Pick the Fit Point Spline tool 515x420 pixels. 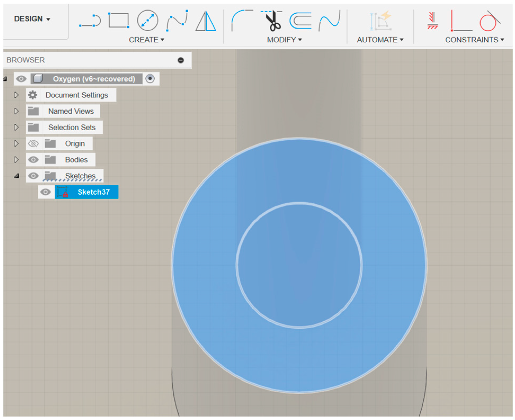click(x=177, y=21)
